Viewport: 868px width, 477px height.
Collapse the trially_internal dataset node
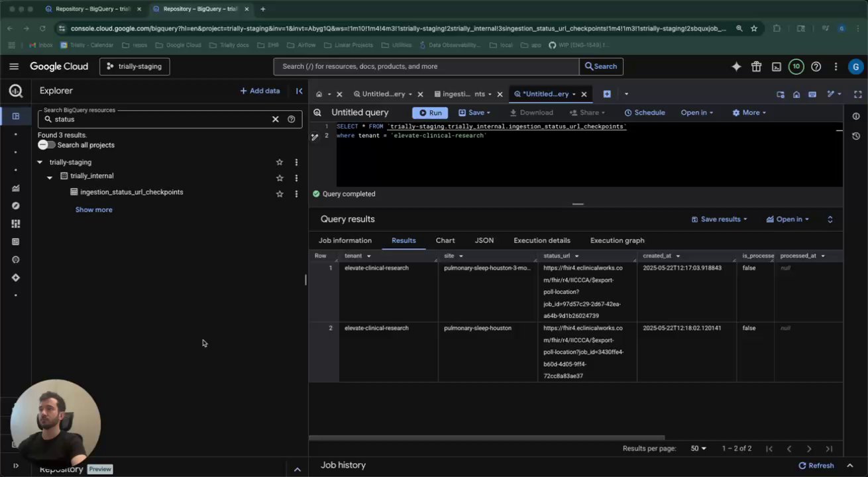[50, 177]
